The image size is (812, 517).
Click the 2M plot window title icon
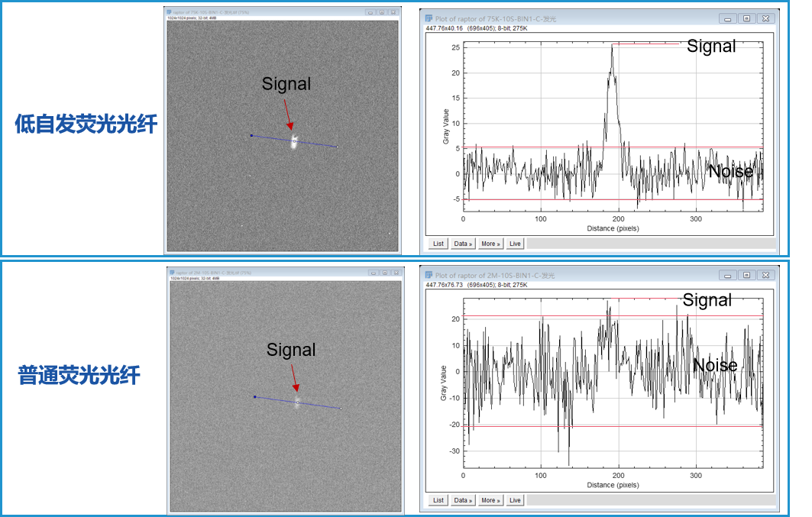pos(429,275)
